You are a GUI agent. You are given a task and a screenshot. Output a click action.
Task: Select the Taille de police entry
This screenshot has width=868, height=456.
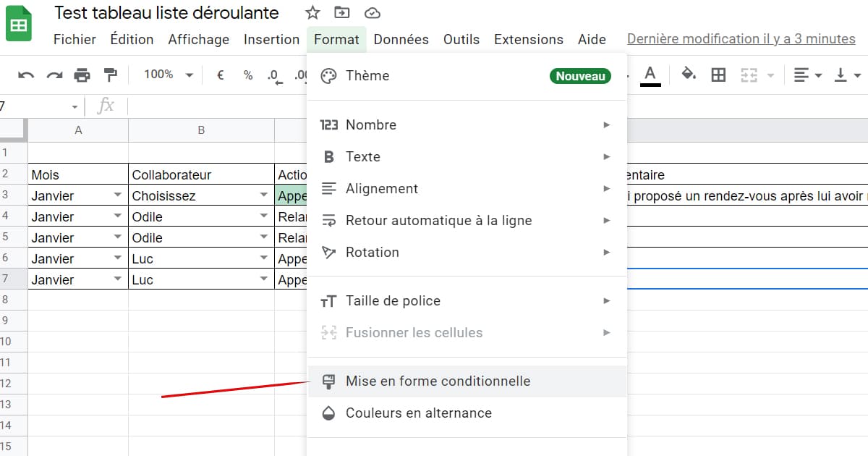(x=467, y=301)
